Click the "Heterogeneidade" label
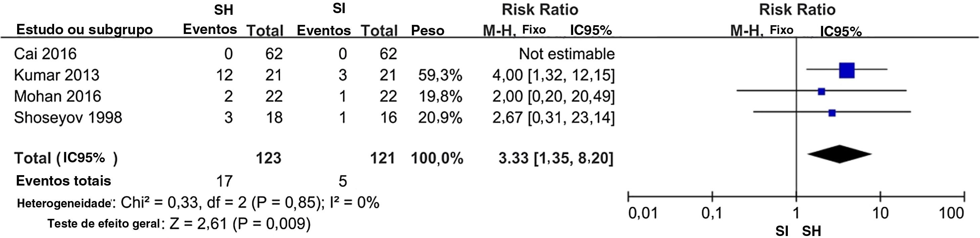The image size is (980, 238). (x=63, y=203)
